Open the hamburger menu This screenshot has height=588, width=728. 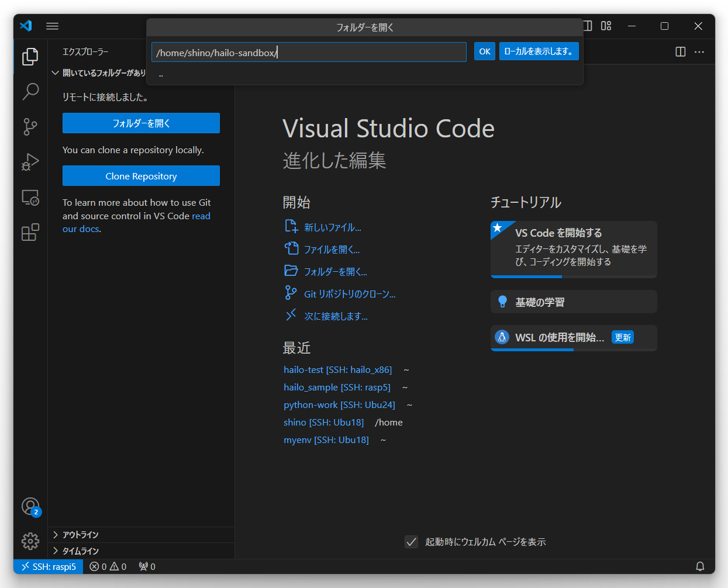[x=52, y=26]
